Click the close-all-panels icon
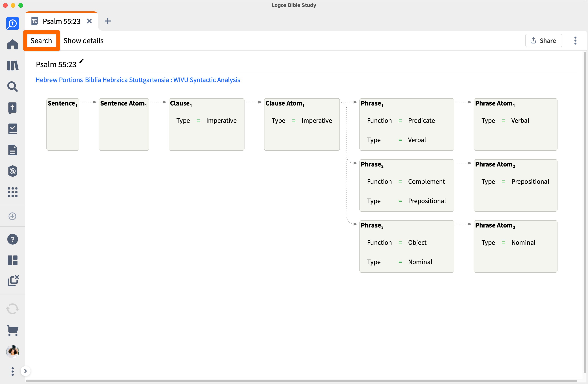Image resolution: width=588 pixels, height=384 pixels. click(13, 281)
